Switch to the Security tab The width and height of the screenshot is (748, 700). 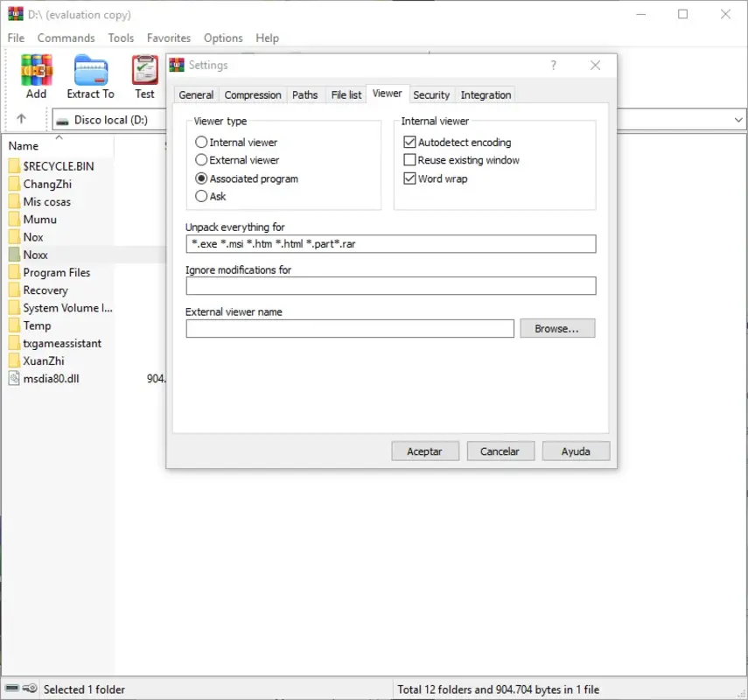pos(431,94)
